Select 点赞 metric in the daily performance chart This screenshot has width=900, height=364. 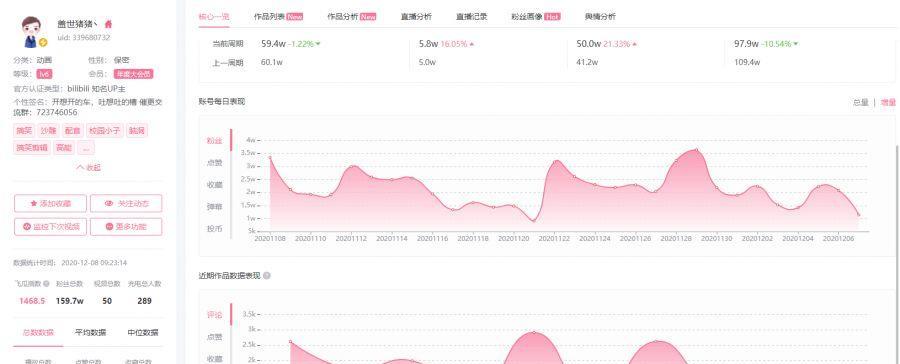click(x=215, y=162)
